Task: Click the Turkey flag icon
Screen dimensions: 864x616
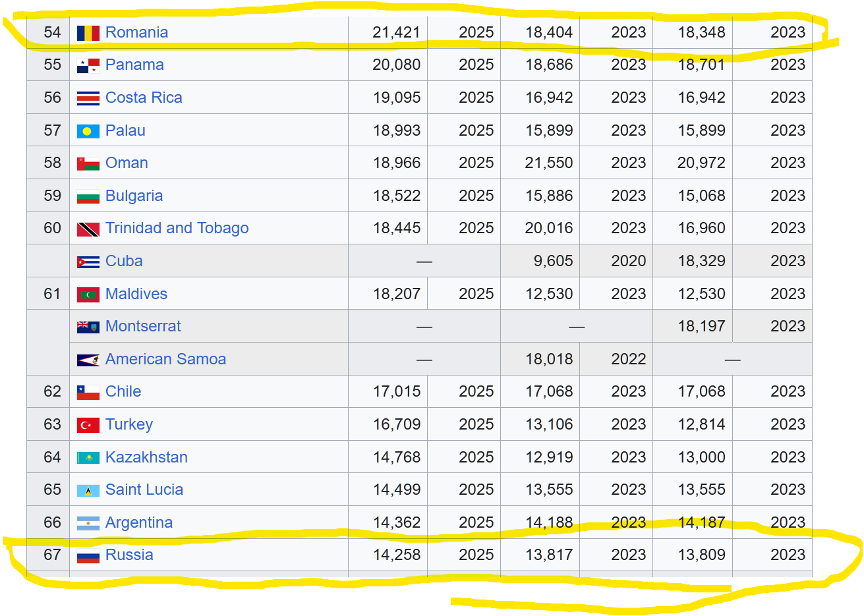Action: pos(88,425)
